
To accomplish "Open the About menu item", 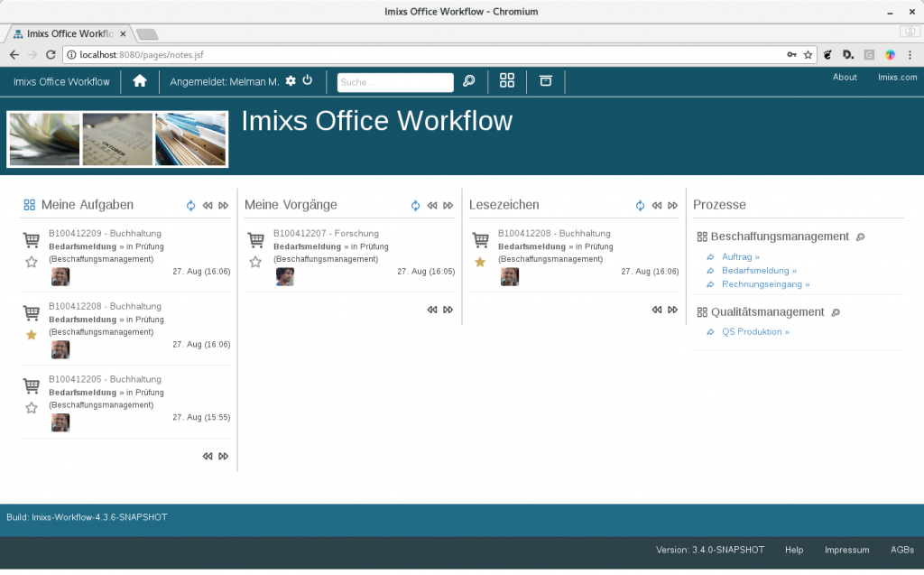I will (x=845, y=78).
